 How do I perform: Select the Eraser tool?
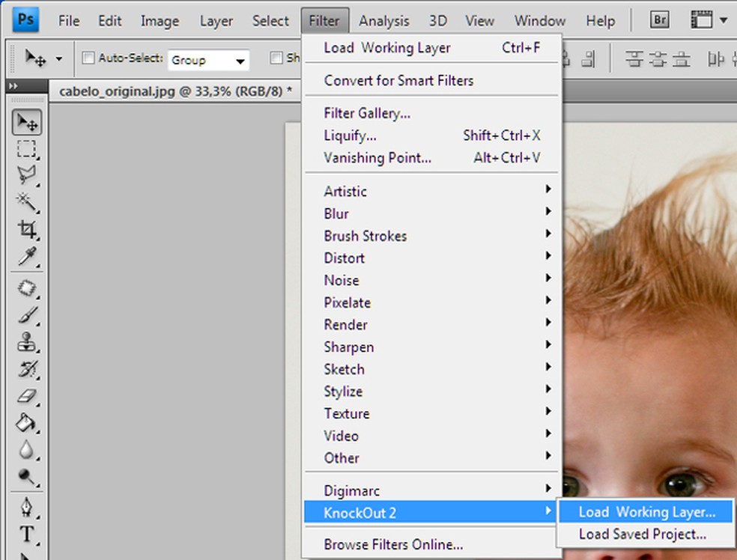point(27,395)
